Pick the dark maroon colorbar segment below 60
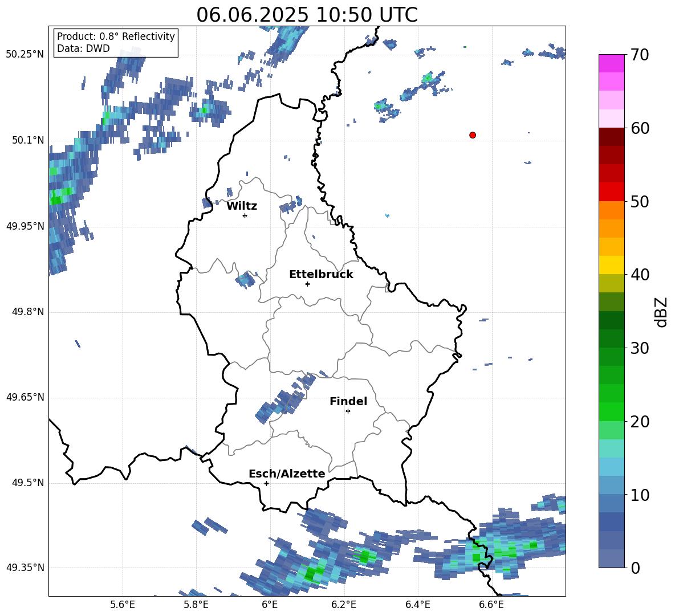Screen dimensions: 675x616 tap(611, 137)
